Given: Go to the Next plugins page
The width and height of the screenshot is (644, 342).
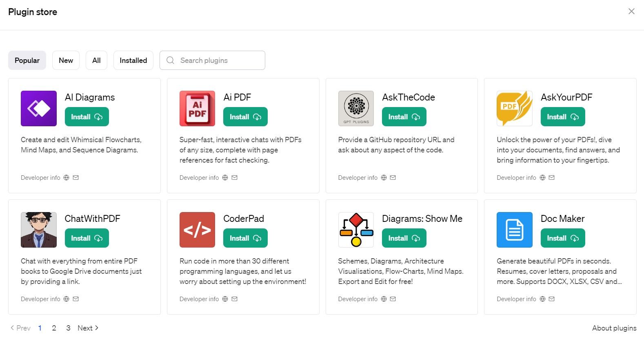Looking at the screenshot, I should pos(88,328).
